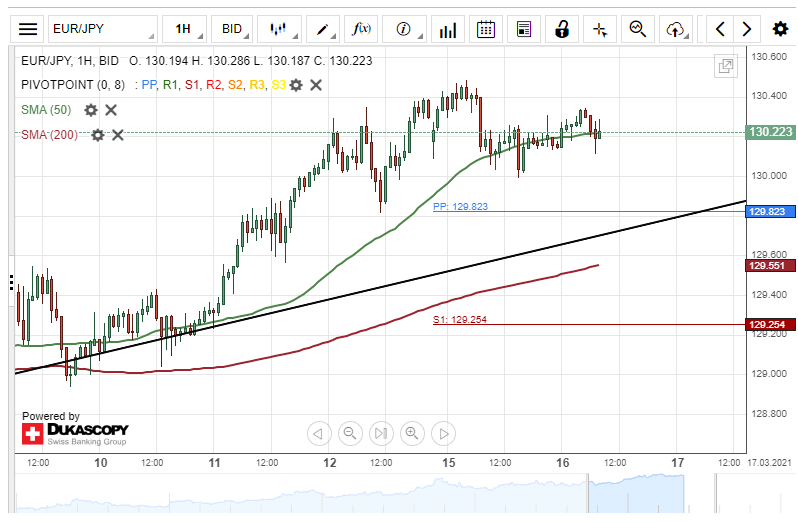Open chart settings gear in toolbar
The image size is (798, 523).
[779, 29]
